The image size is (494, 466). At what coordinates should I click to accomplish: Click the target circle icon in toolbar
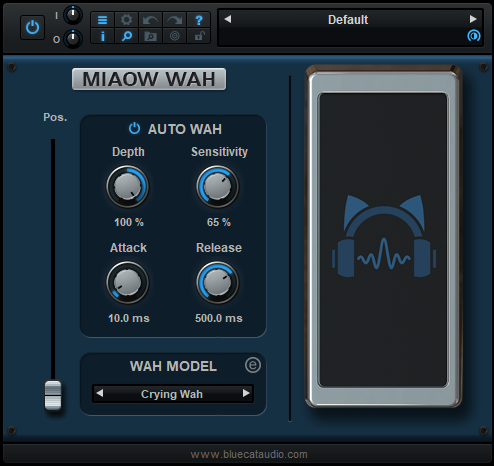tap(174, 36)
